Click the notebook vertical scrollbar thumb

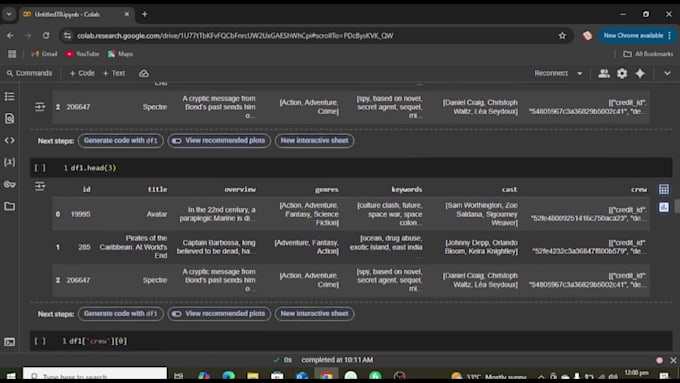pos(677,206)
